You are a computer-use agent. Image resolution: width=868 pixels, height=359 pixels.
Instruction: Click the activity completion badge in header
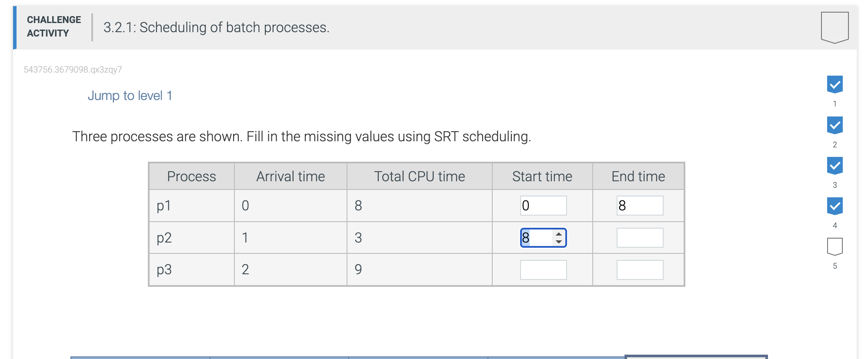click(x=835, y=27)
